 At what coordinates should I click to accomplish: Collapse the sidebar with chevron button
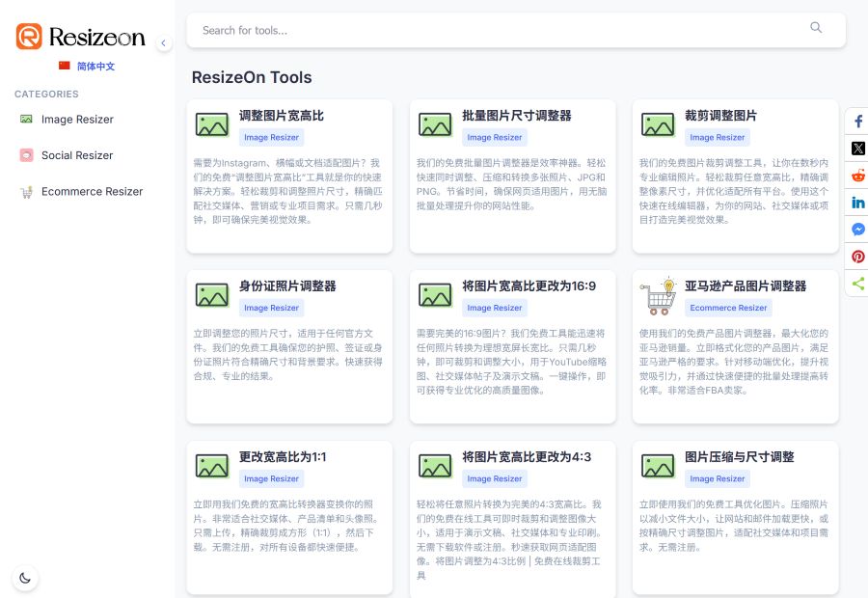[x=163, y=42]
